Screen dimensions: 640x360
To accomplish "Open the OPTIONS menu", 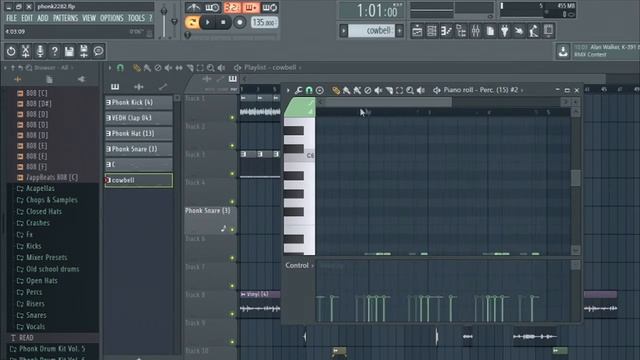I will 111,18.
